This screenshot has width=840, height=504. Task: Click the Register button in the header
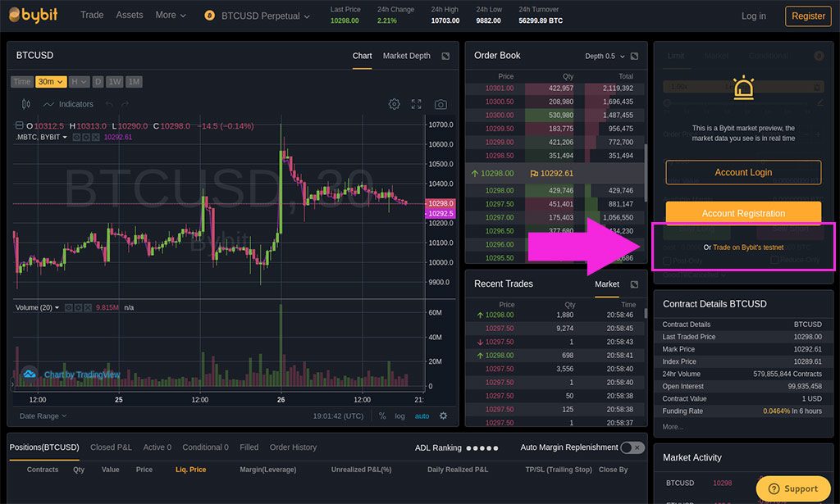click(x=808, y=16)
